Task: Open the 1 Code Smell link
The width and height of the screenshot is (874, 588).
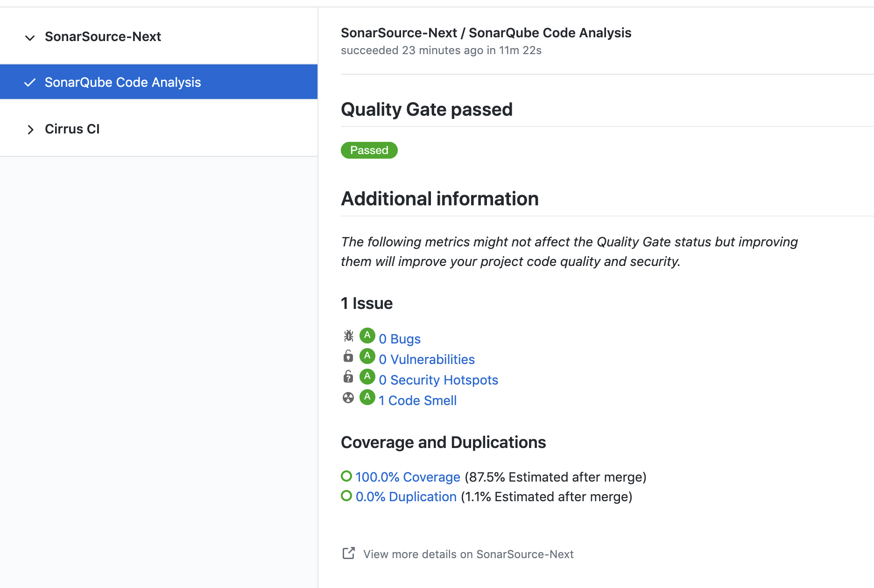Action: tap(417, 400)
